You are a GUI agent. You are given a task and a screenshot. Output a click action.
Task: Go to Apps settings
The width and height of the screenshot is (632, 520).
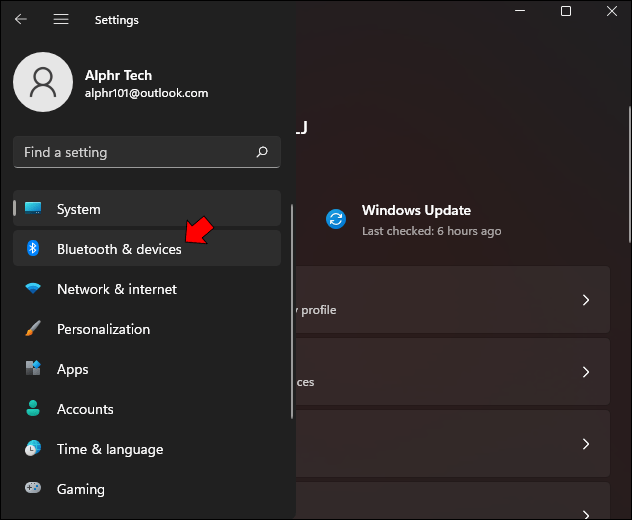[147, 369]
